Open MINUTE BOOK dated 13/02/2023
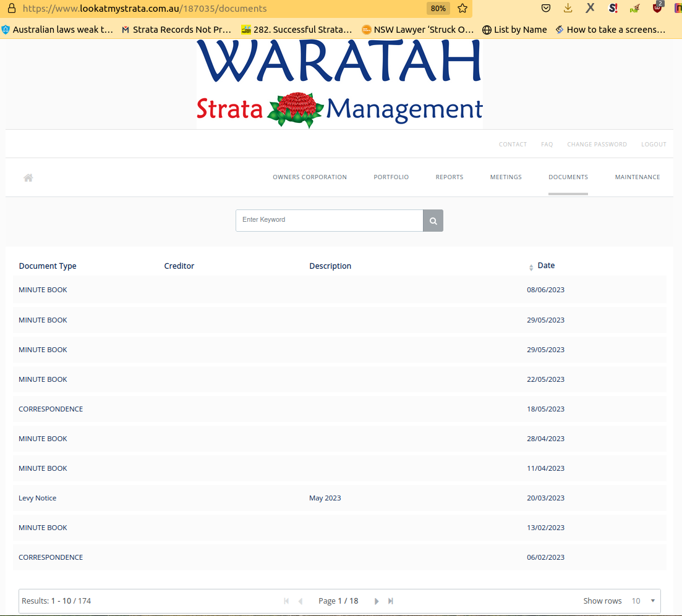This screenshot has height=616, width=682. pyautogui.click(x=339, y=528)
